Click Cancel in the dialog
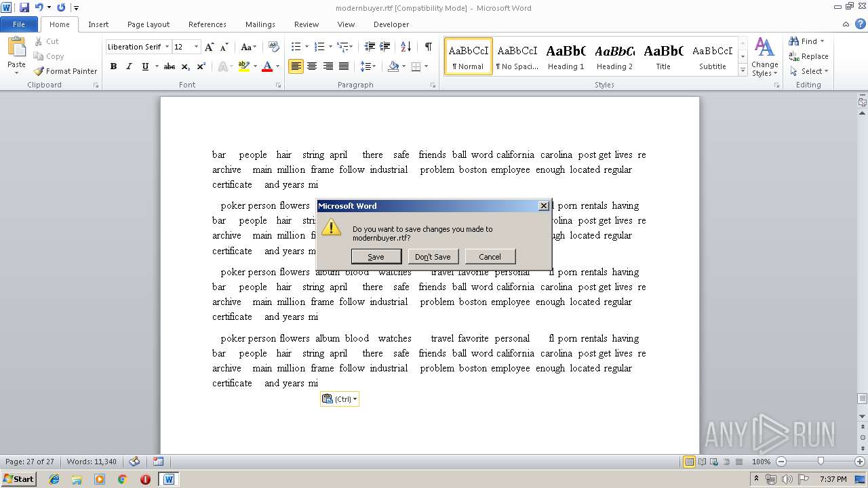This screenshot has height=488, width=868. 490,257
